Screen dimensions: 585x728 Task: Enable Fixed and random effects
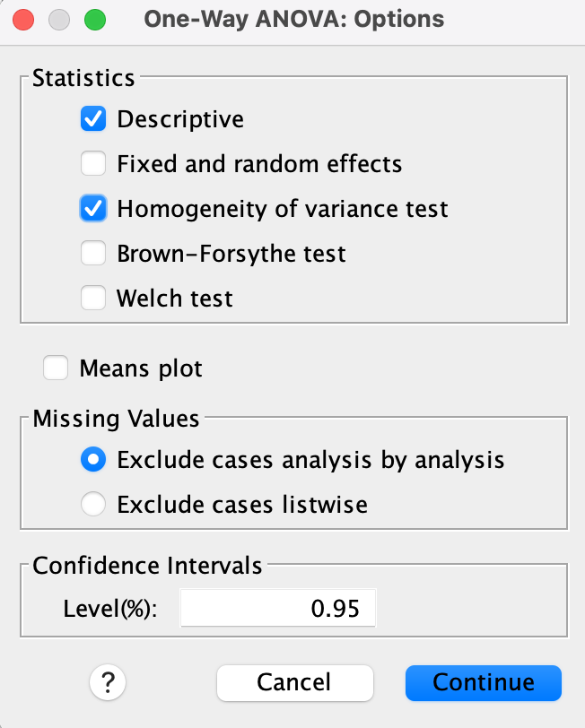[x=93, y=164]
